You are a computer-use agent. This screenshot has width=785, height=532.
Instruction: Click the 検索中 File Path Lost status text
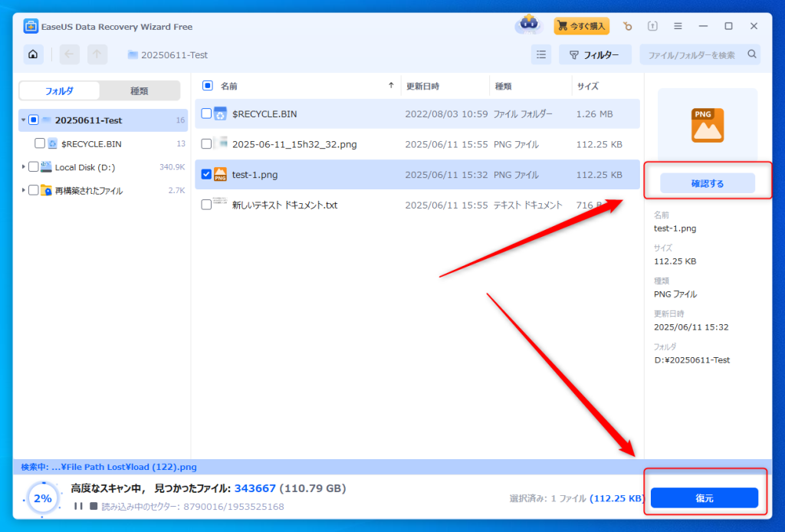pyautogui.click(x=109, y=467)
